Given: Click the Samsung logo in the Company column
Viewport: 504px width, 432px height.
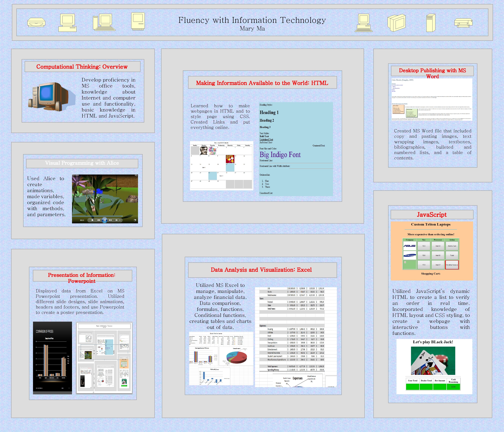Looking at the screenshot, I should [410, 255].
